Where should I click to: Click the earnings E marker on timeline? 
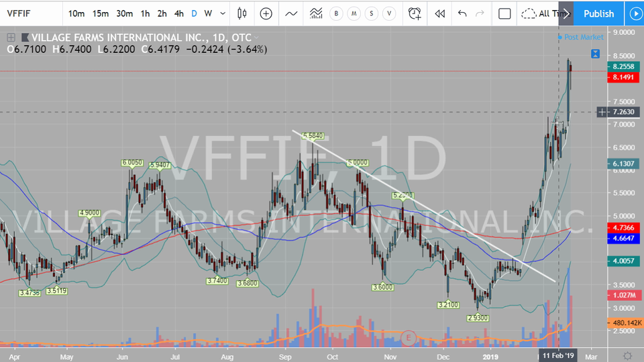409,338
